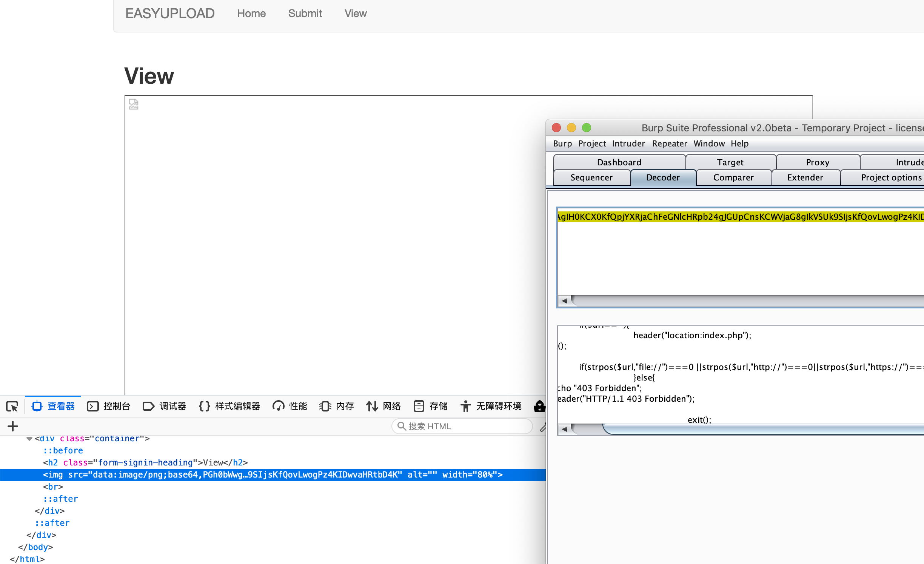This screenshot has width=924, height=564.
Task: Collapse the div container node
Action: click(29, 439)
